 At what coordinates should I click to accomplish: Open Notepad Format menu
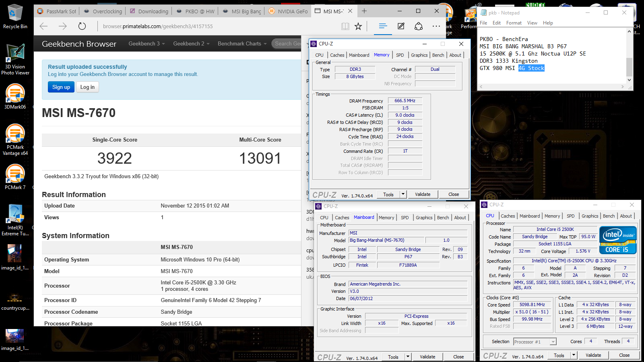tap(514, 23)
